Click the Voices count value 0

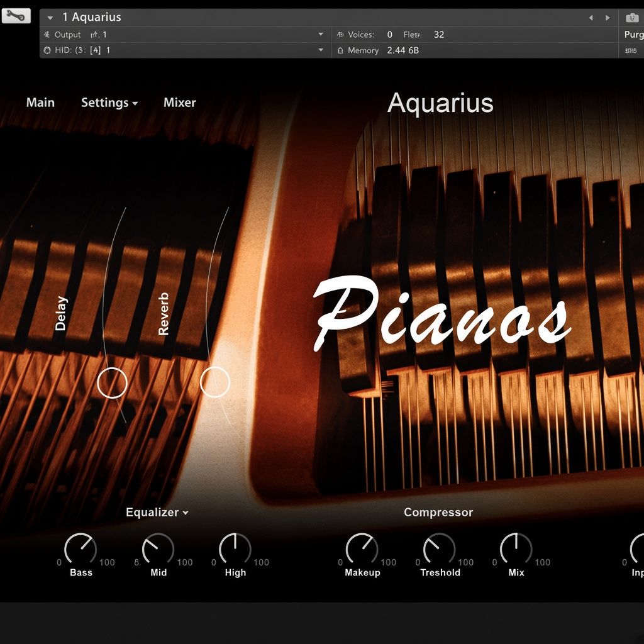tap(389, 35)
